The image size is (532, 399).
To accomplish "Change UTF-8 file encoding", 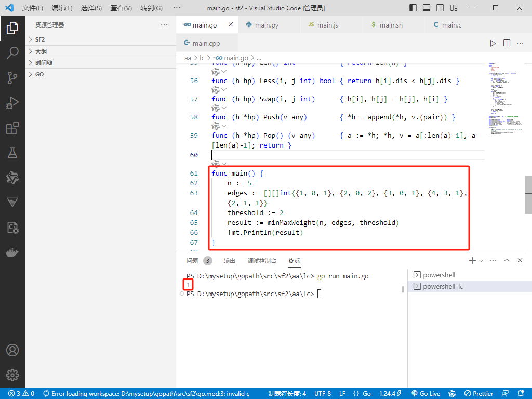I will coord(323,394).
